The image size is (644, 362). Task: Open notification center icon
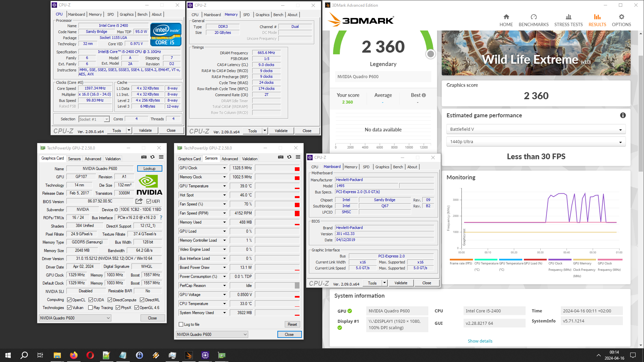click(633, 355)
